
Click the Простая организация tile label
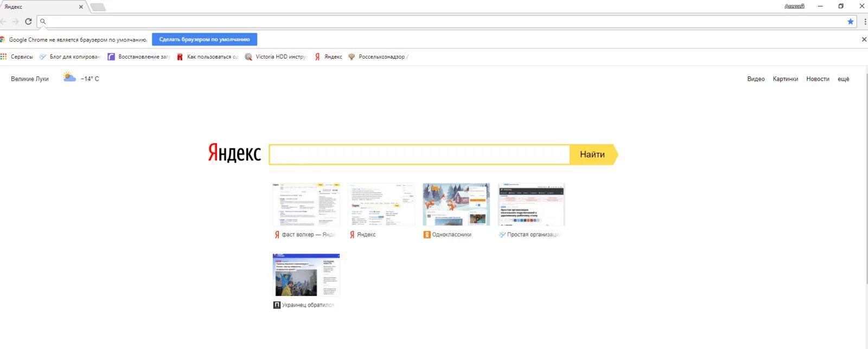534,235
